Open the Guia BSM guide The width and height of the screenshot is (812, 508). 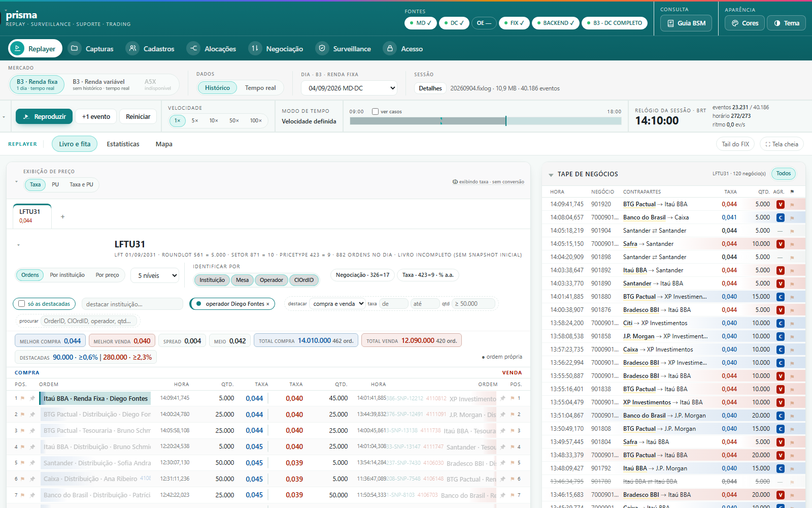pyautogui.click(x=686, y=23)
